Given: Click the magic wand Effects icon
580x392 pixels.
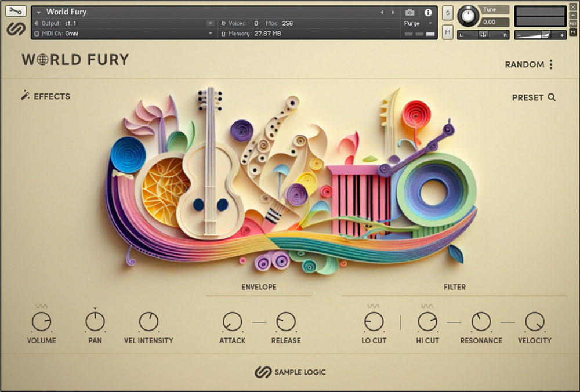Looking at the screenshot, I should 25,96.
